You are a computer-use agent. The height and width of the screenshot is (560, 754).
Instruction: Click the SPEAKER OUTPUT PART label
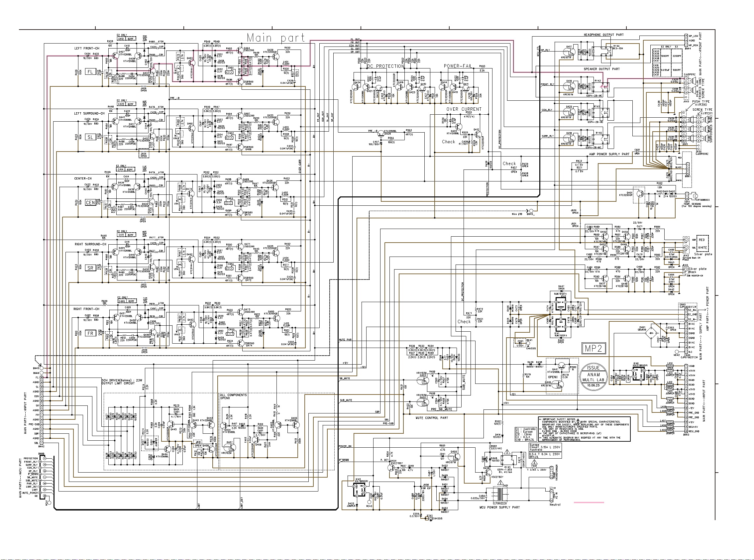601,69
